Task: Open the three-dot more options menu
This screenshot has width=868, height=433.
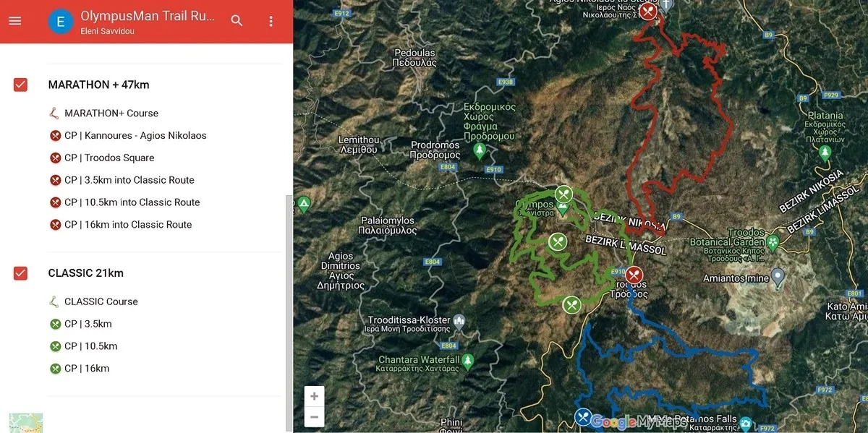Action: (271, 21)
